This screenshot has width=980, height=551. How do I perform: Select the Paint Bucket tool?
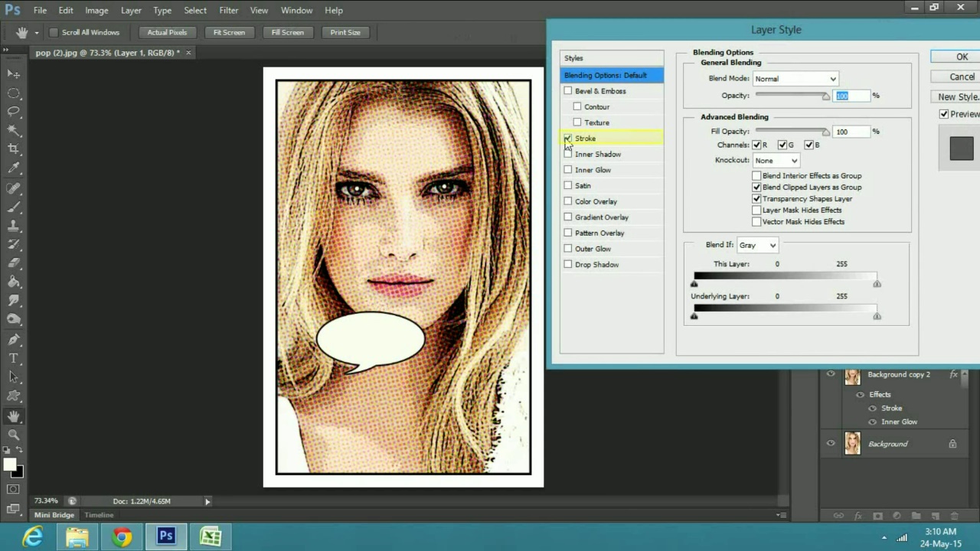tap(14, 282)
